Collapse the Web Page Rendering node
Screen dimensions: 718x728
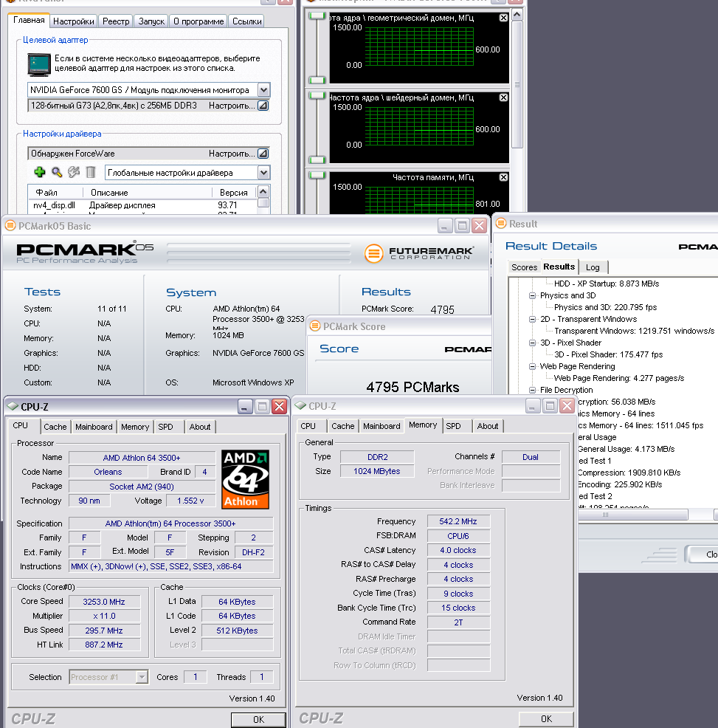pyautogui.click(x=532, y=366)
